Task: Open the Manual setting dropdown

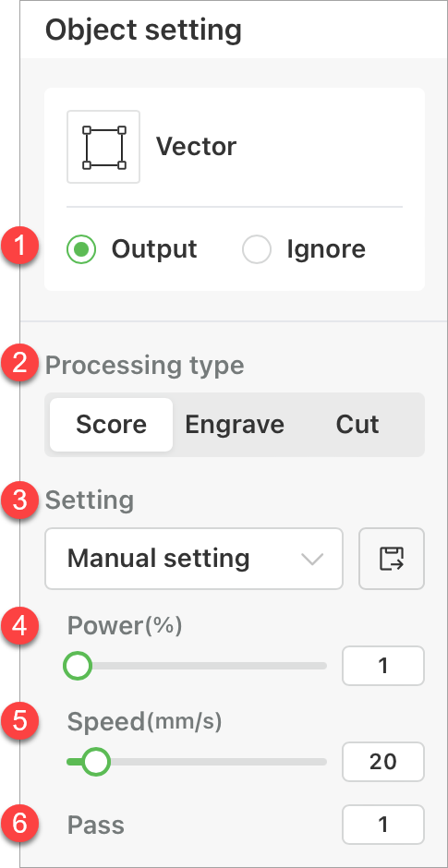Action: [x=194, y=559]
